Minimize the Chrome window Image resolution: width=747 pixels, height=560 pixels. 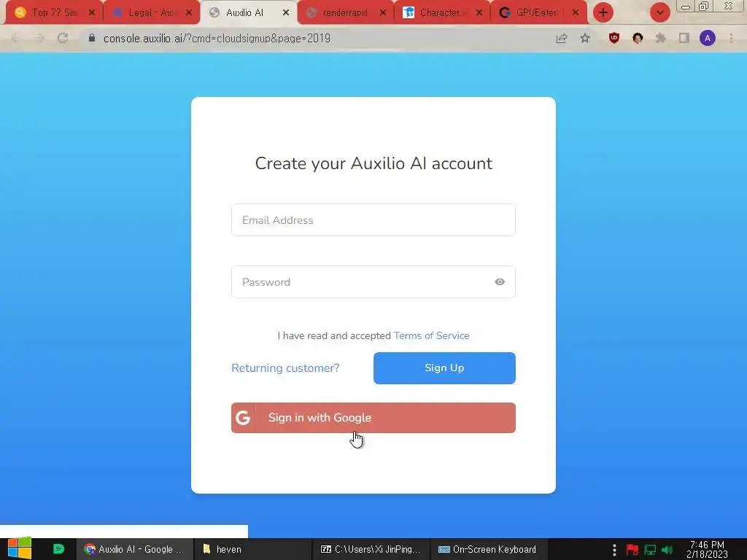[x=686, y=7]
